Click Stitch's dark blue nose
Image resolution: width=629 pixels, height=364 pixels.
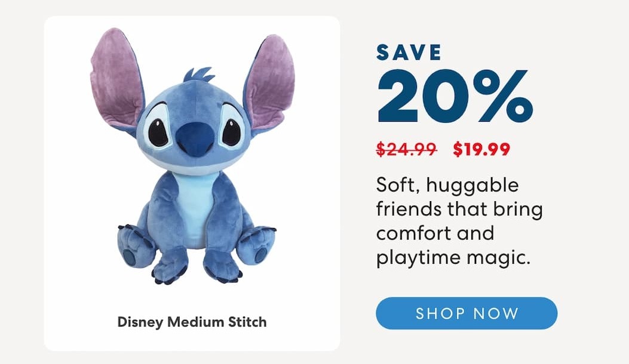[195, 138]
